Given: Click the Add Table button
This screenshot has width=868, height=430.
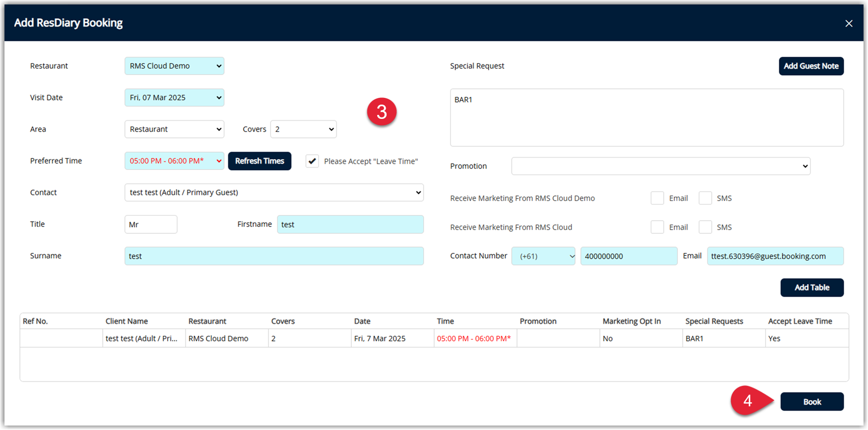Looking at the screenshot, I should [812, 288].
